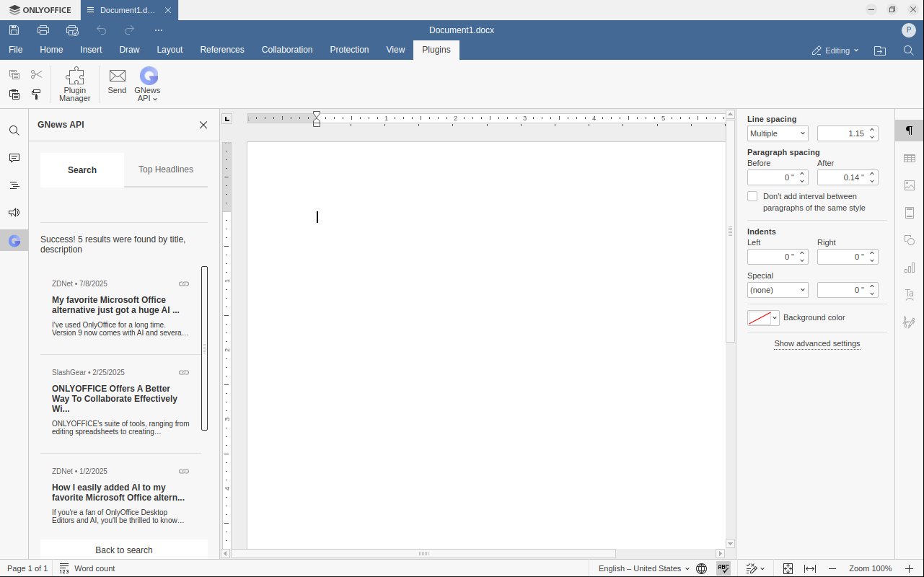Click the feedback megaphone icon
Screen dimensions: 924x577
[x=14, y=213]
